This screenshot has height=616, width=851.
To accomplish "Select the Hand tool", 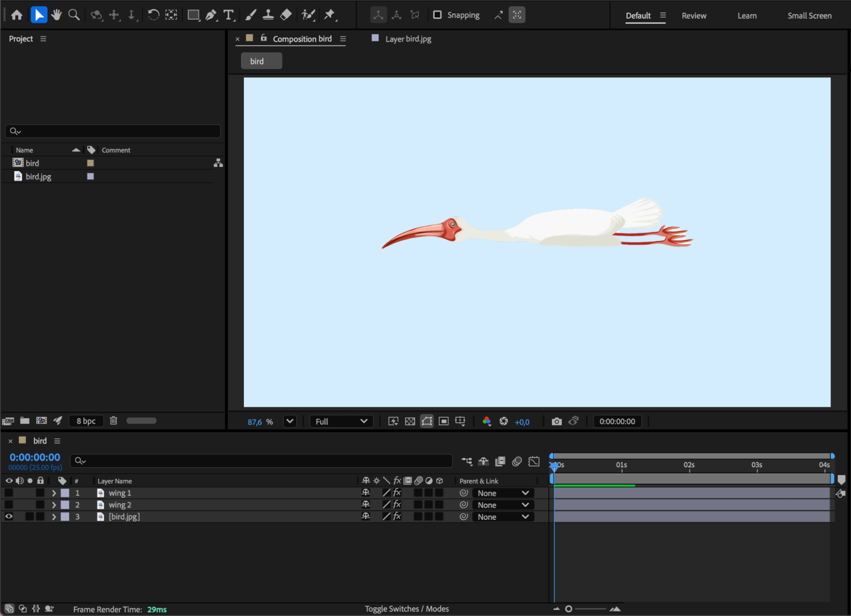I will click(56, 15).
